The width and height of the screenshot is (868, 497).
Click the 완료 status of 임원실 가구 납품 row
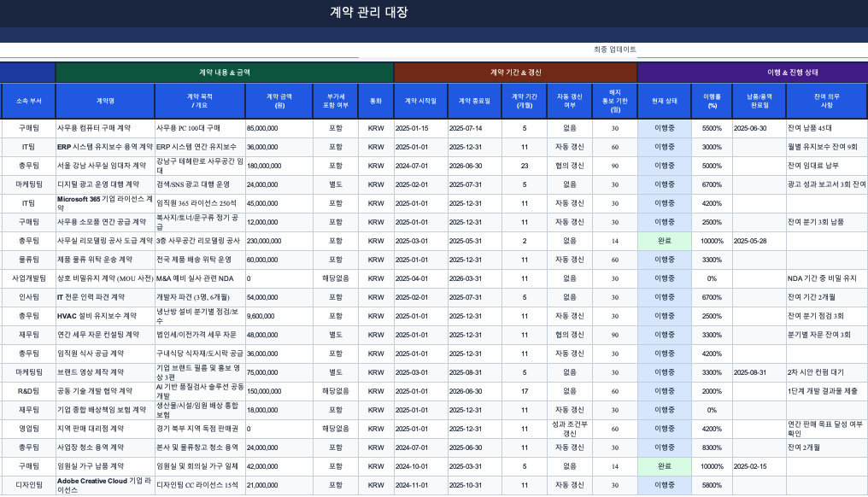click(665, 466)
